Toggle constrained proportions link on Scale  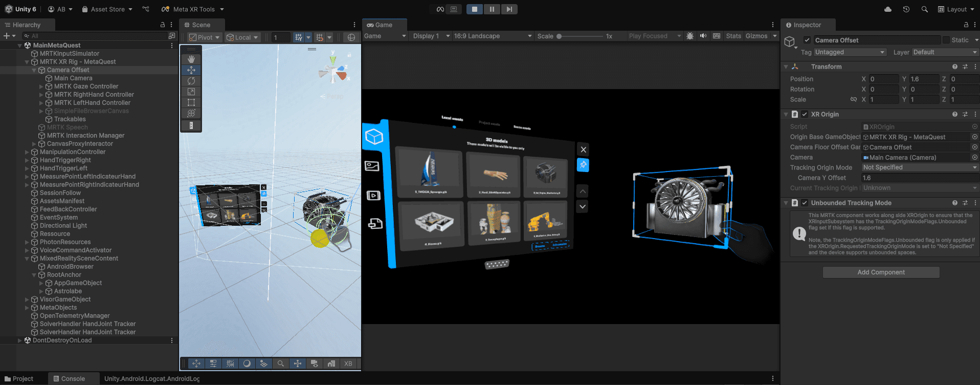[854, 99]
